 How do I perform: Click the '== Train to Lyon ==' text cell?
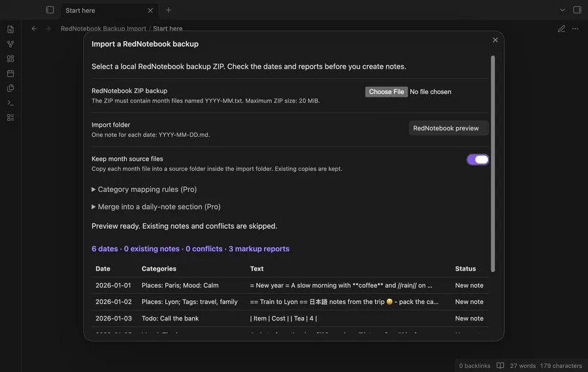click(x=344, y=302)
